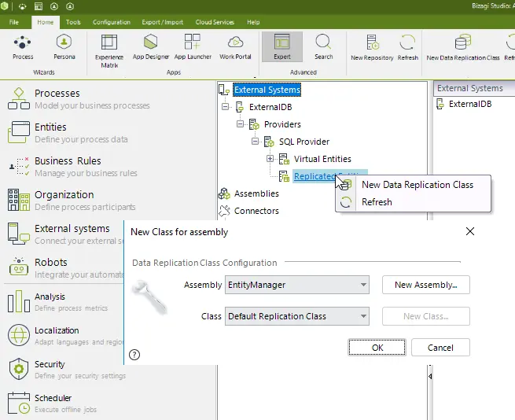Click the Assemblies node icon in tree
The height and width of the screenshot is (420, 515).
click(x=224, y=193)
